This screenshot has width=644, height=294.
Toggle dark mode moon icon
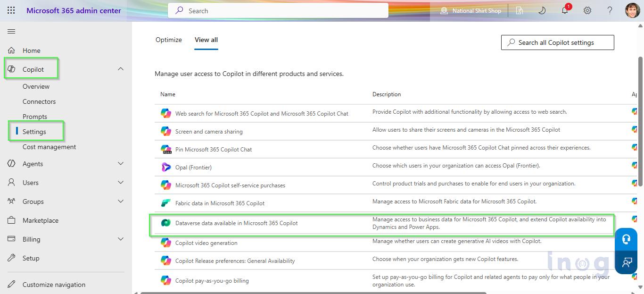coord(542,10)
